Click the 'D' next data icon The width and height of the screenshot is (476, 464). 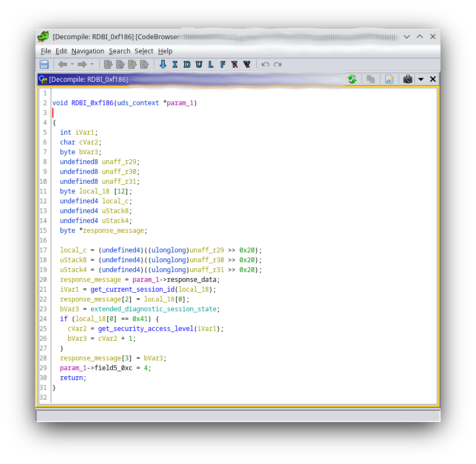coord(187,64)
